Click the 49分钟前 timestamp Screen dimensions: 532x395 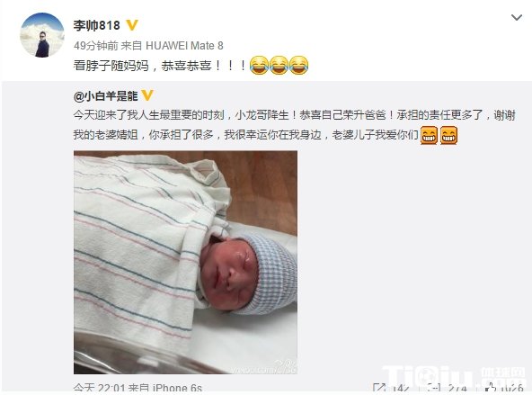coord(95,46)
